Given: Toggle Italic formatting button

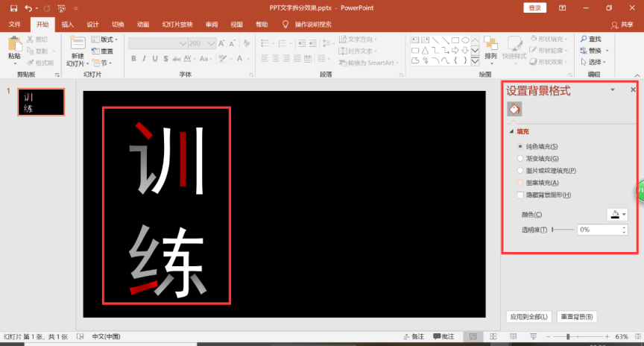Looking at the screenshot, I should pyautogui.click(x=144, y=59).
